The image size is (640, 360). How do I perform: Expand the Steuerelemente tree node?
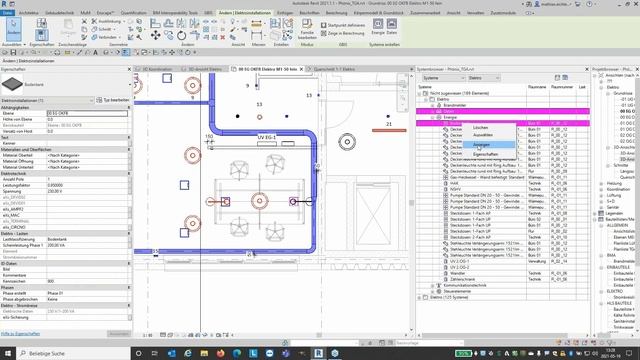click(x=432, y=291)
